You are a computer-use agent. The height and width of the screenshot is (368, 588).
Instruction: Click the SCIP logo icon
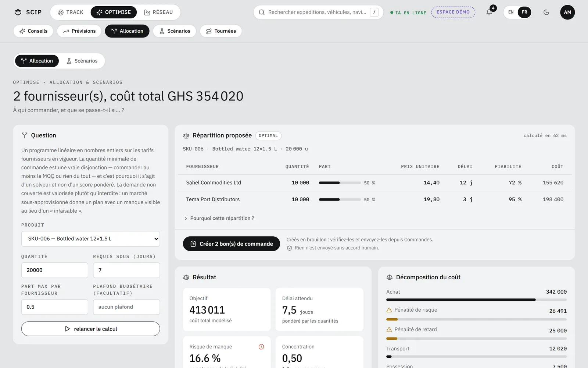tap(18, 12)
